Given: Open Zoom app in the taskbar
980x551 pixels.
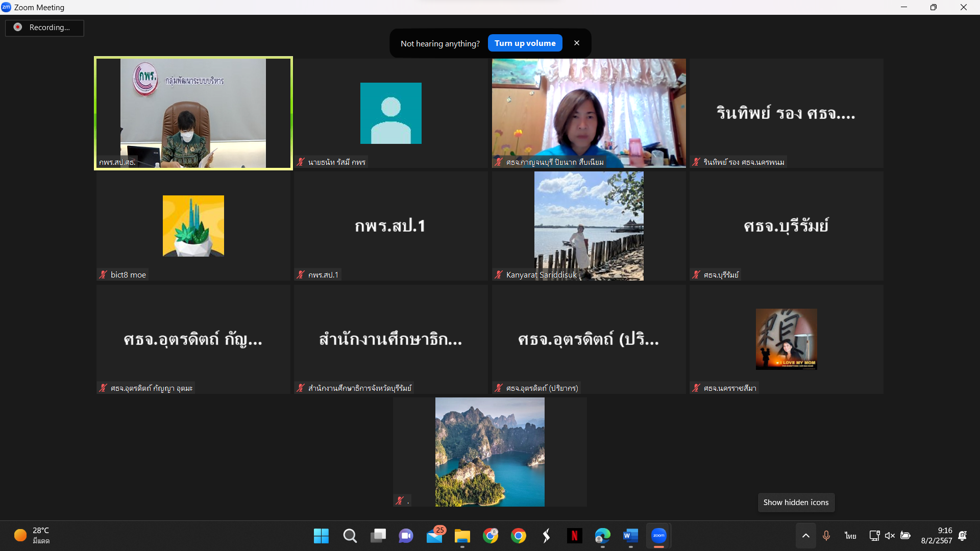Looking at the screenshot, I should 659,536.
